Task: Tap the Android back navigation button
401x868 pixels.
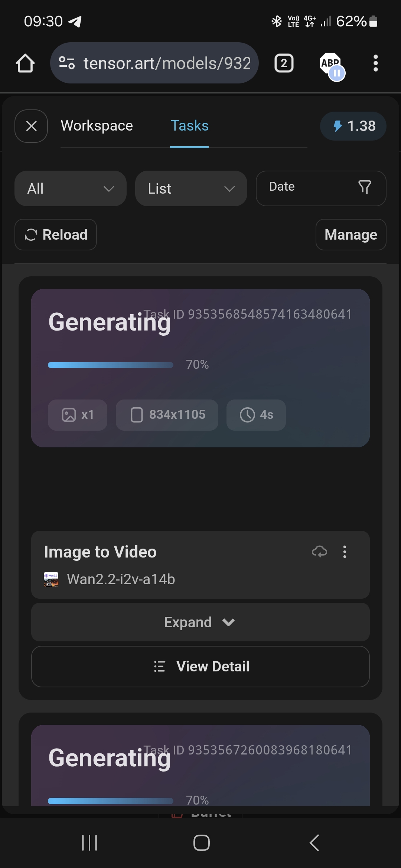Action: point(314,843)
